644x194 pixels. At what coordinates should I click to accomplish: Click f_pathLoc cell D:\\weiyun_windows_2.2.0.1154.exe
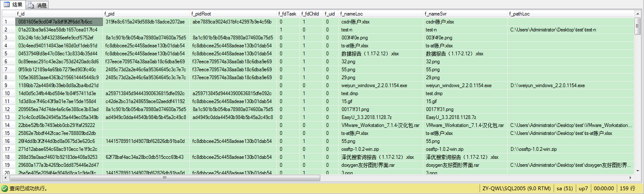coord(572,85)
